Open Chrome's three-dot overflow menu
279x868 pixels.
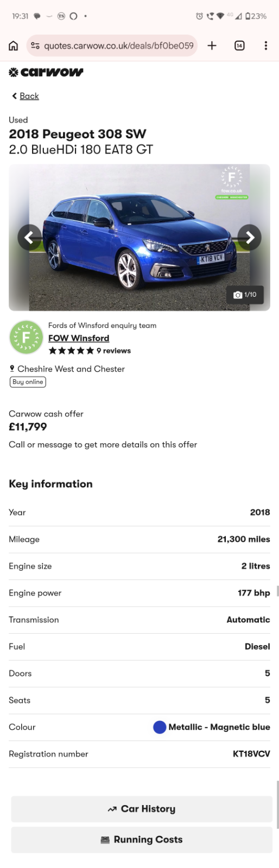pyautogui.click(x=265, y=46)
